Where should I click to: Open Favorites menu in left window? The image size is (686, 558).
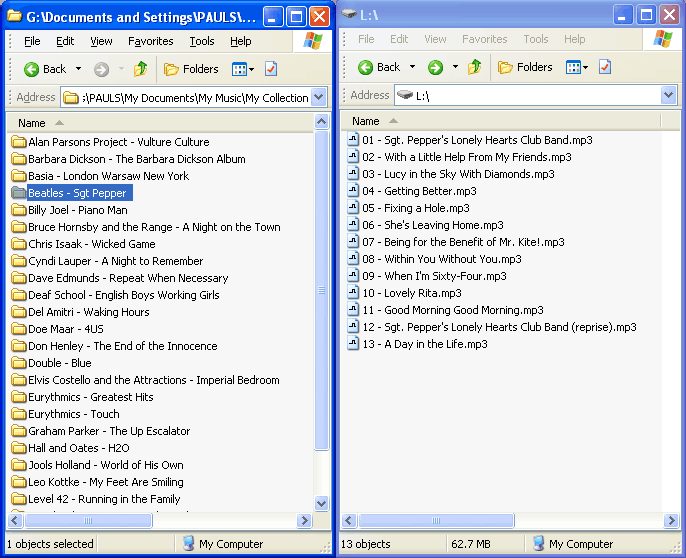coord(150,41)
